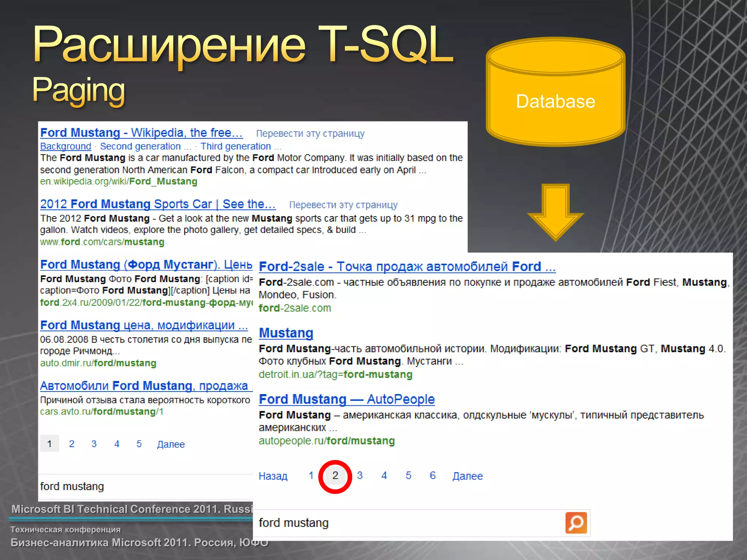Open the Background sublink under Wikipedia result

(x=66, y=146)
